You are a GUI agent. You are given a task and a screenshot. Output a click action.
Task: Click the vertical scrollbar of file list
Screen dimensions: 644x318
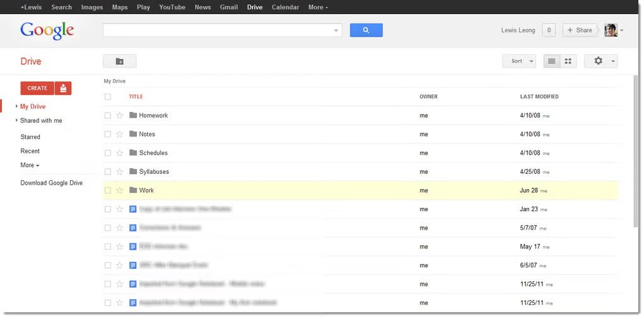pyautogui.click(x=636, y=150)
